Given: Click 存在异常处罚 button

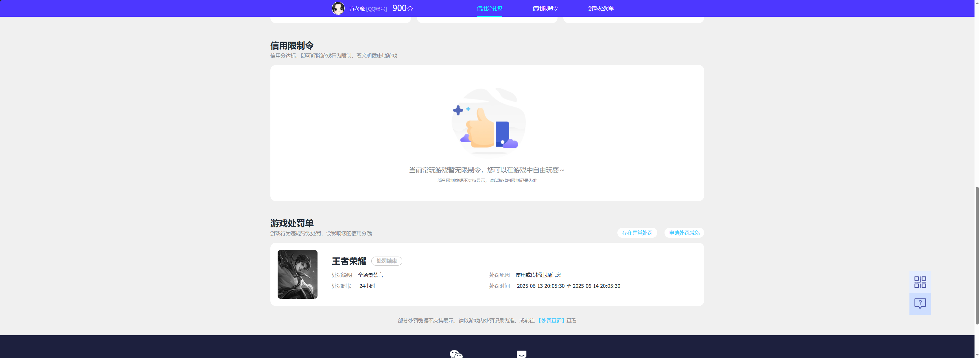Looking at the screenshot, I should pos(637,233).
